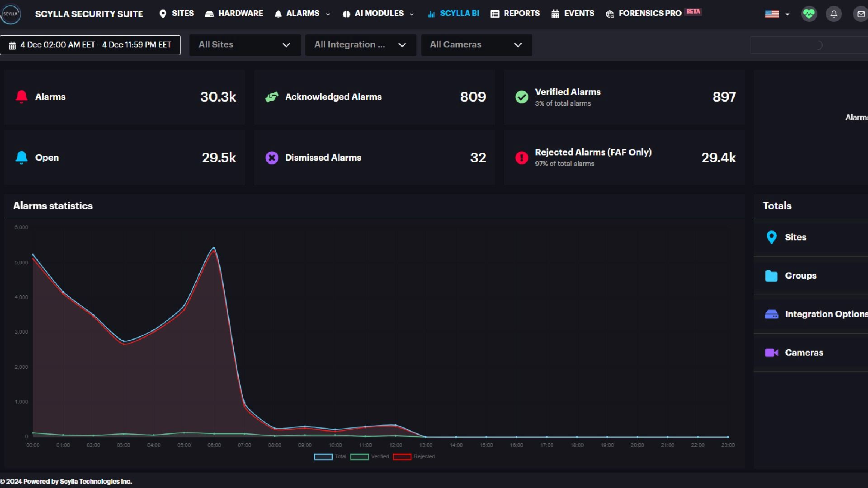Select the Alarms 30.3k card
The height and width of the screenshot is (488, 868).
[x=124, y=97]
